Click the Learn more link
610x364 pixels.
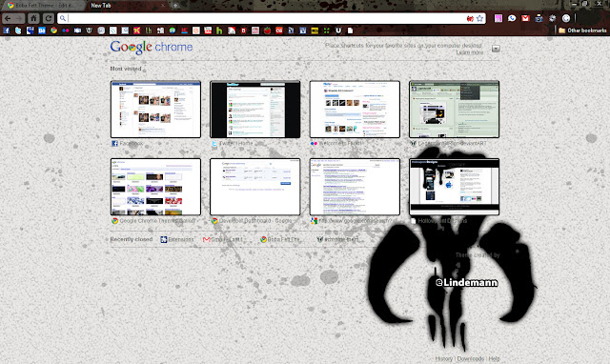click(x=470, y=52)
